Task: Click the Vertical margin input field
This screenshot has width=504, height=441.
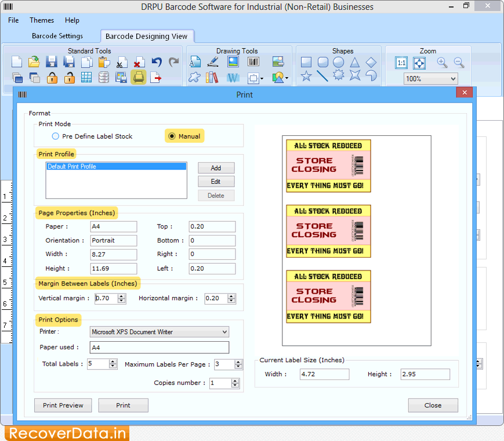Action: [x=106, y=298]
